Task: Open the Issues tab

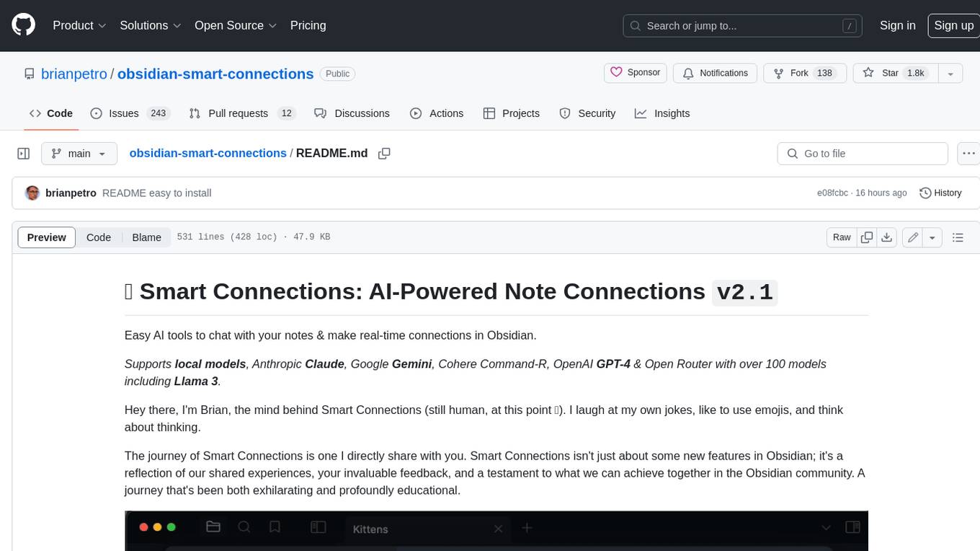Action: tap(130, 113)
